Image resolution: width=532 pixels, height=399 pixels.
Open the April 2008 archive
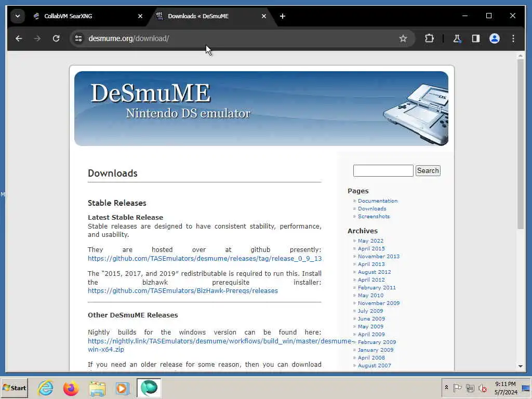pyautogui.click(x=371, y=358)
